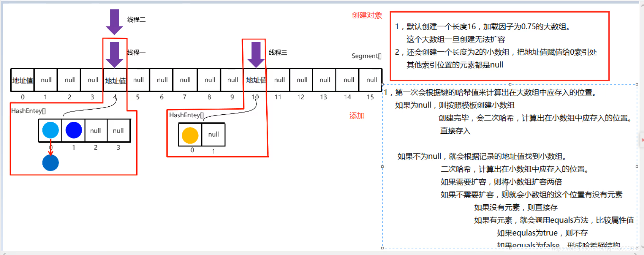Click the 线程三 label
This screenshot has height=255, width=644.
(278, 52)
